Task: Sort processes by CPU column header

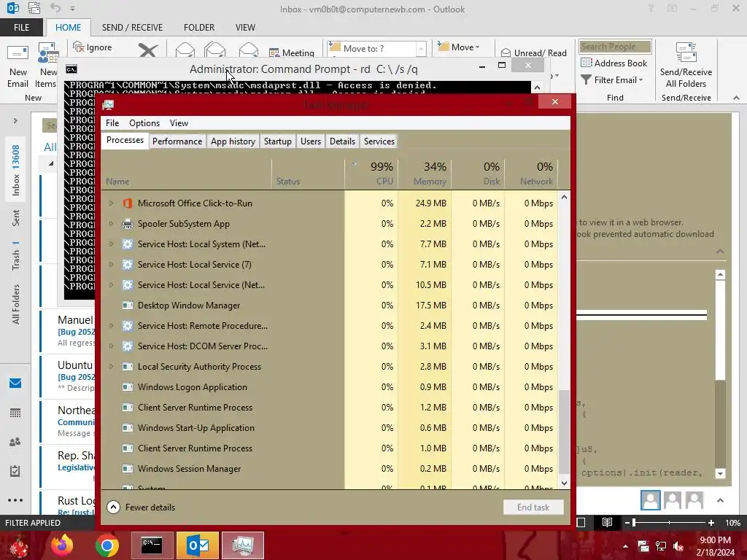Action: pyautogui.click(x=372, y=174)
